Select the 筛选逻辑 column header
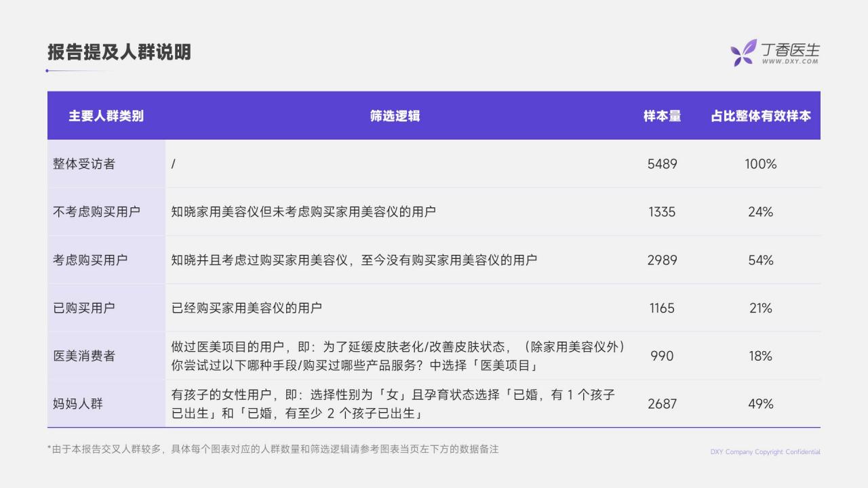This screenshot has width=868, height=488. pyautogui.click(x=395, y=116)
